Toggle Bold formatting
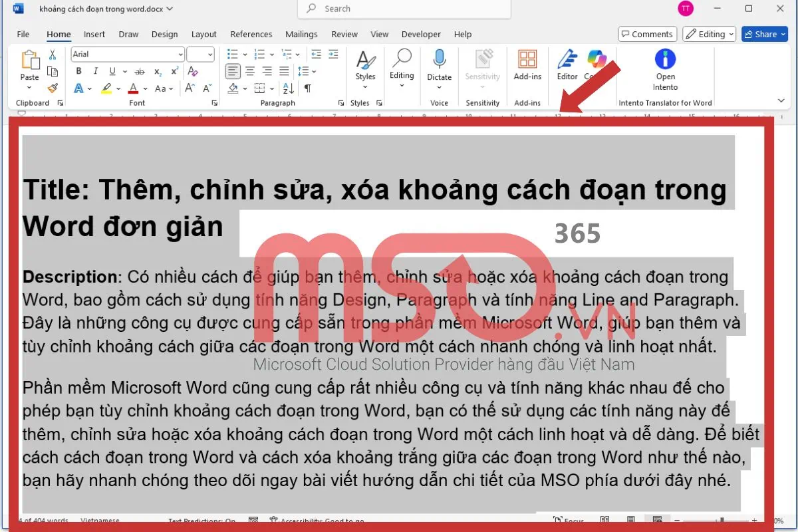 tap(79, 71)
